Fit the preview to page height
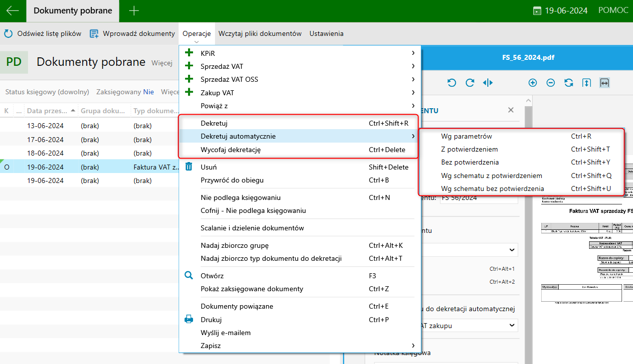The image size is (633, 364). pos(587,83)
